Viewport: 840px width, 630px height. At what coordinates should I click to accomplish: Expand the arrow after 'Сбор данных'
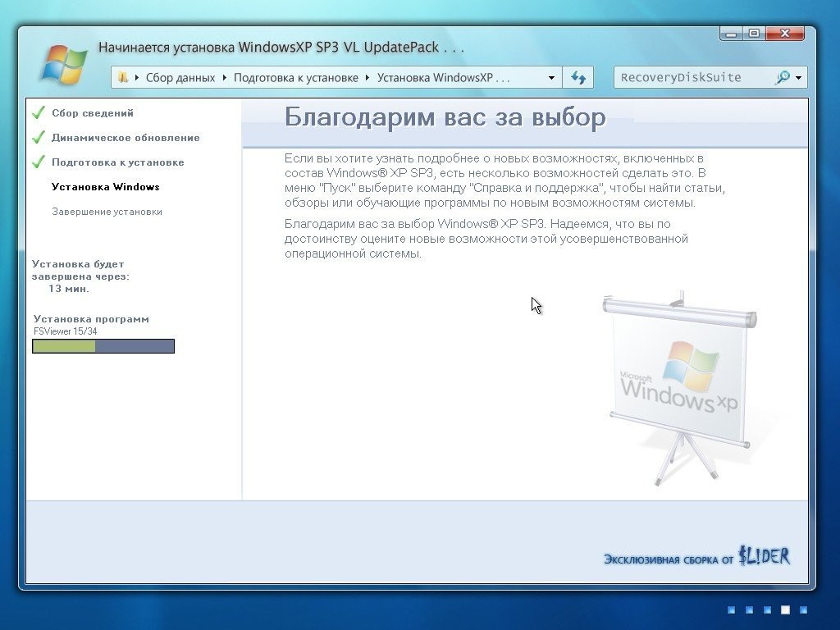click(225, 78)
